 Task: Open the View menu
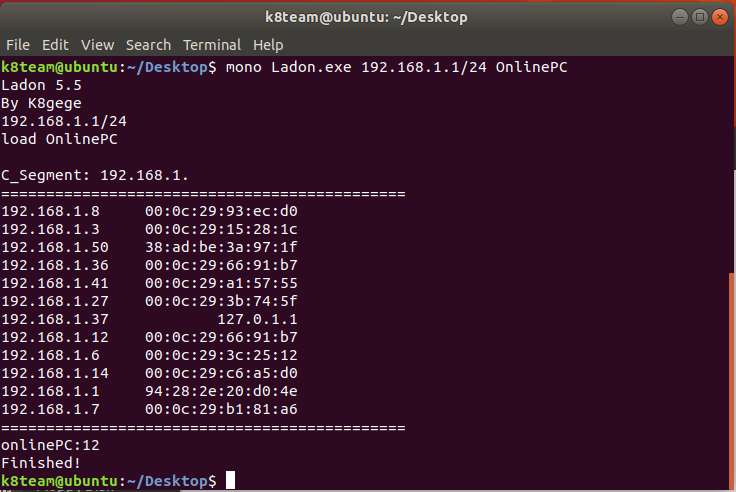(x=98, y=45)
